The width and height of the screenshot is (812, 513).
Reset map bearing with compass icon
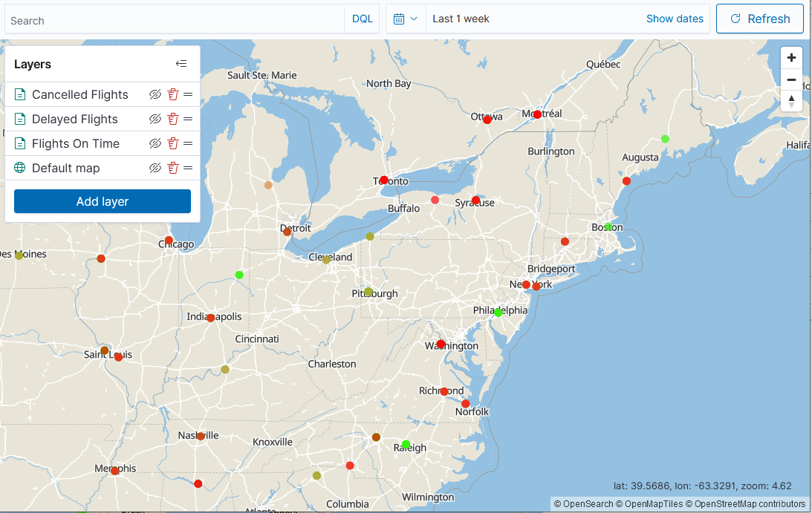click(x=791, y=102)
